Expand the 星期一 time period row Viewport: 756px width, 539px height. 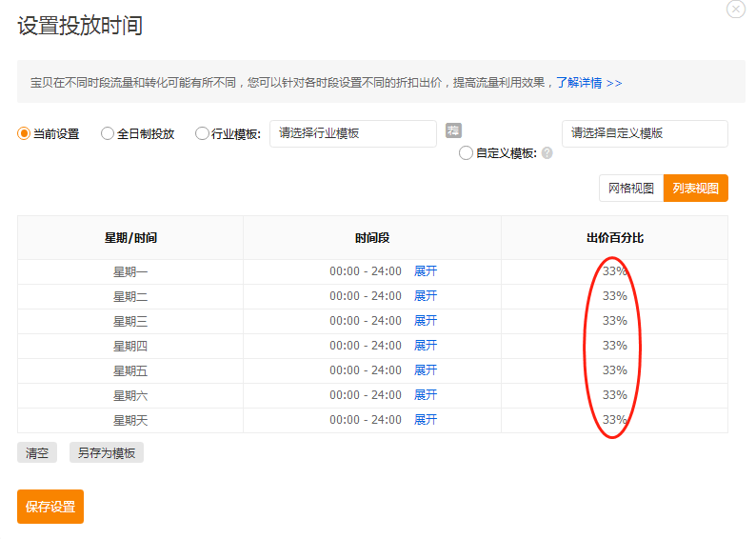[426, 271]
